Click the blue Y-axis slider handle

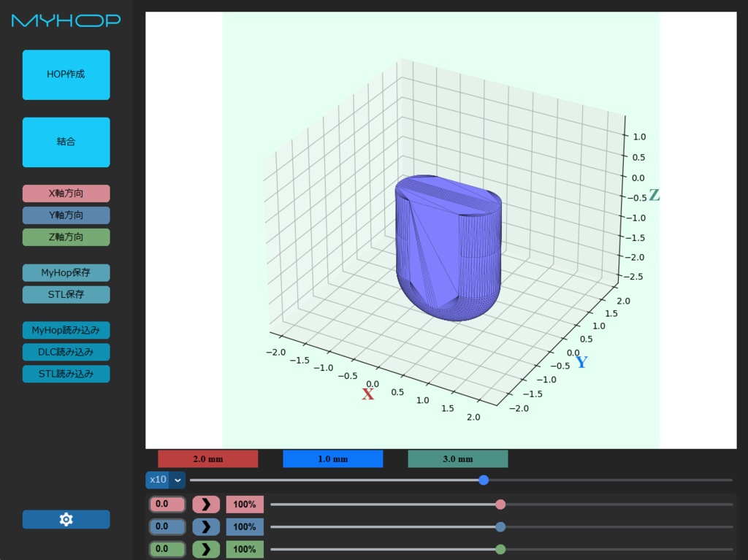click(500, 527)
